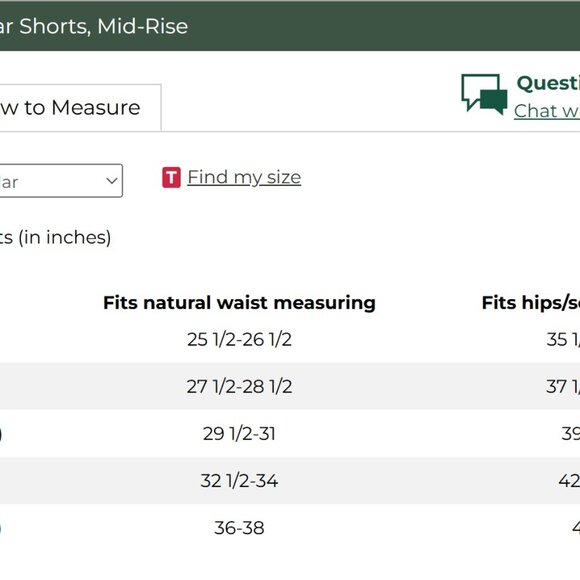The image size is (580, 580).
Task: Follow the Chat with us link
Action: pyautogui.click(x=547, y=111)
